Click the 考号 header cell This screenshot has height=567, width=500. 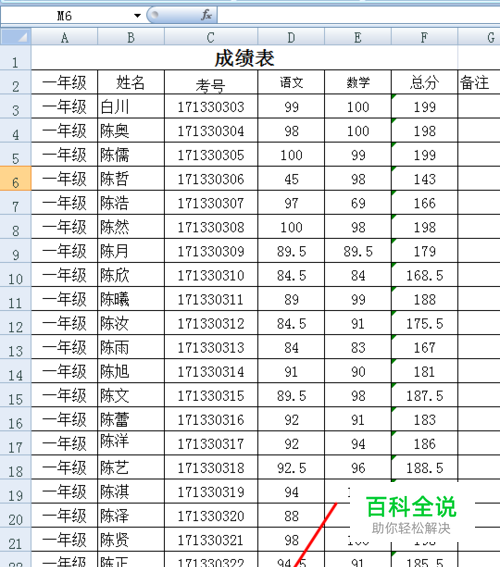pos(211,82)
